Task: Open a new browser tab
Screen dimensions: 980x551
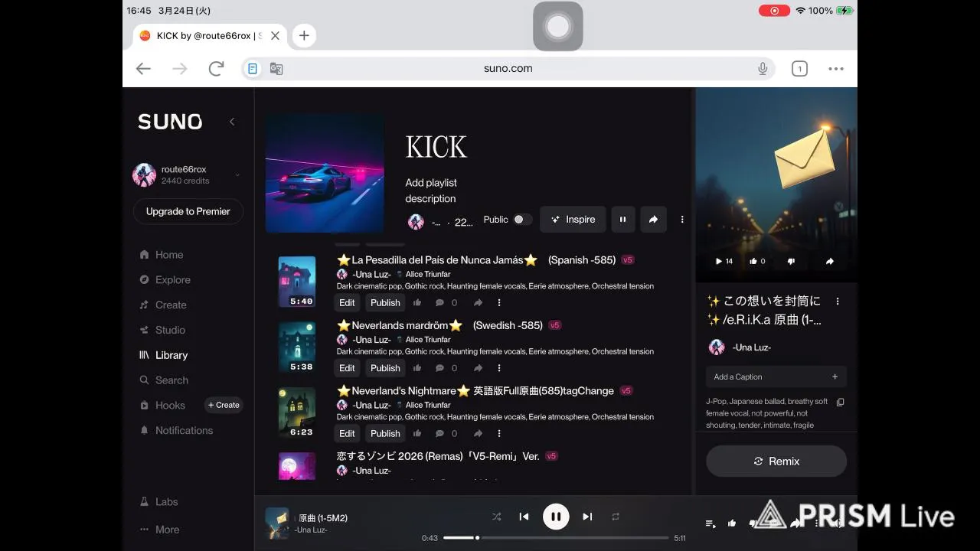Action: pyautogui.click(x=304, y=35)
